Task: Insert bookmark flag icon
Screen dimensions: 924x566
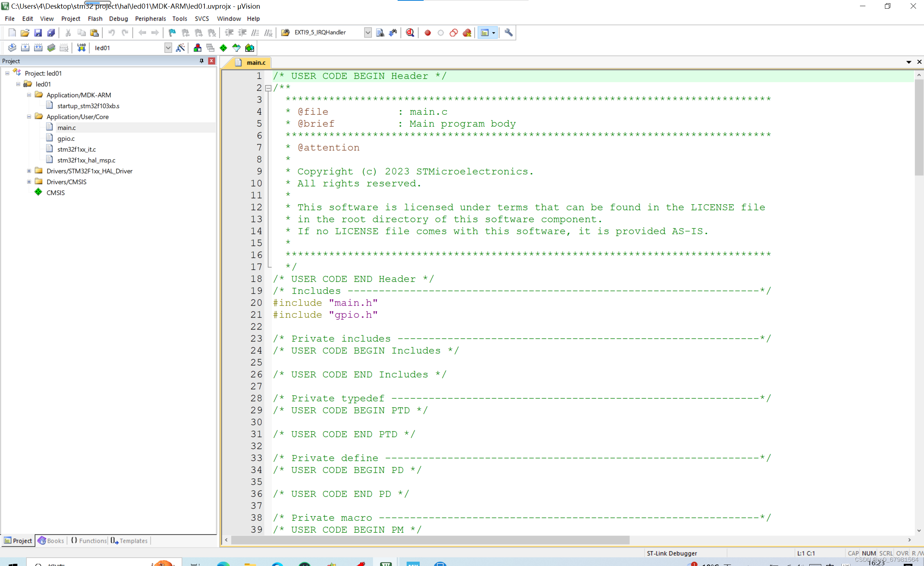Action: click(172, 33)
